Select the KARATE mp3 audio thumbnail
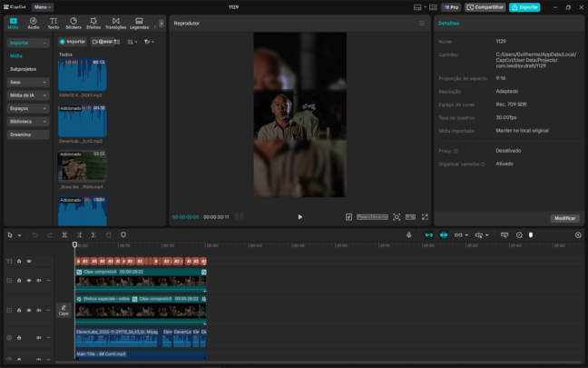This screenshot has width=588, height=368. (x=83, y=76)
